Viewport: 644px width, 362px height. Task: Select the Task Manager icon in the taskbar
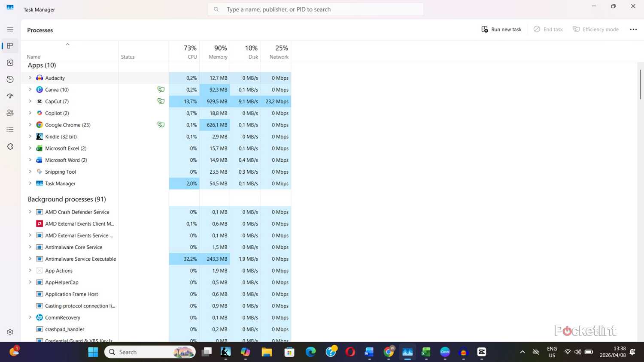(x=407, y=352)
